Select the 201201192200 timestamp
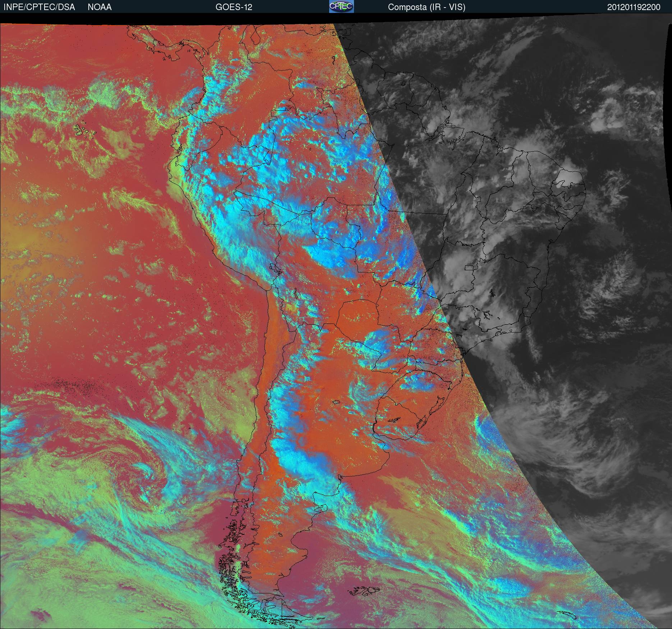Viewport: 672px width, 629px height. (634, 7)
